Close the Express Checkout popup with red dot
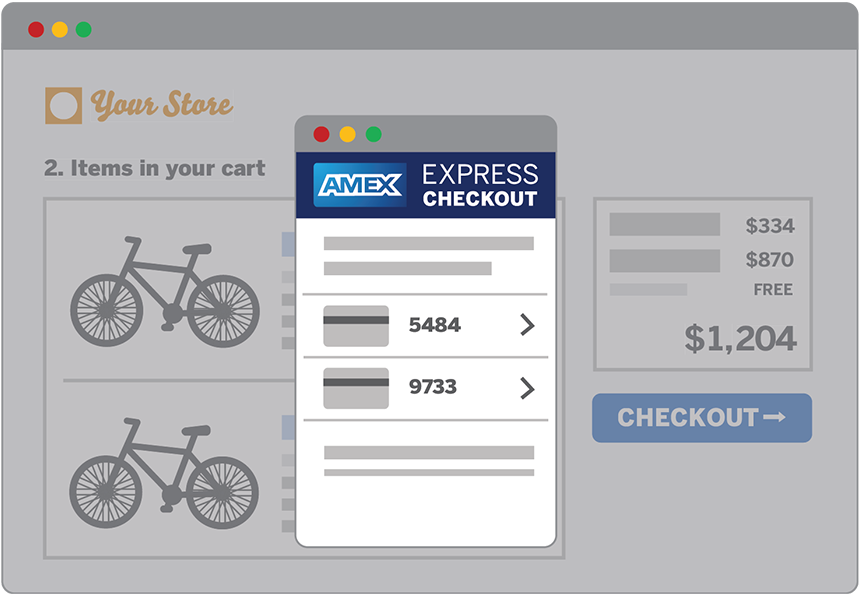Image resolution: width=859 pixels, height=594 pixels. click(x=321, y=134)
